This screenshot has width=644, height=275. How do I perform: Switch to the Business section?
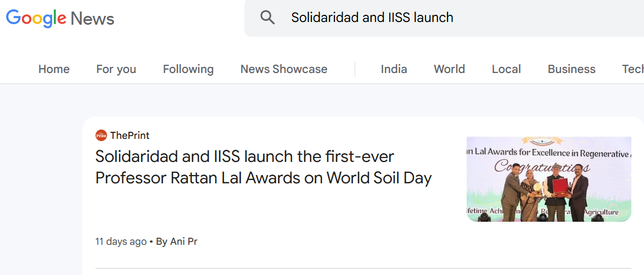click(x=571, y=69)
